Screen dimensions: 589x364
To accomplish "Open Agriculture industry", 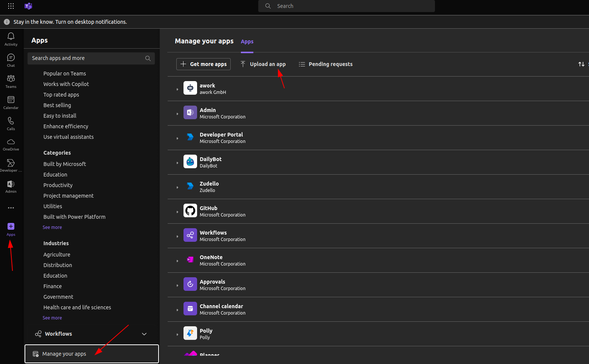I will (x=57, y=255).
